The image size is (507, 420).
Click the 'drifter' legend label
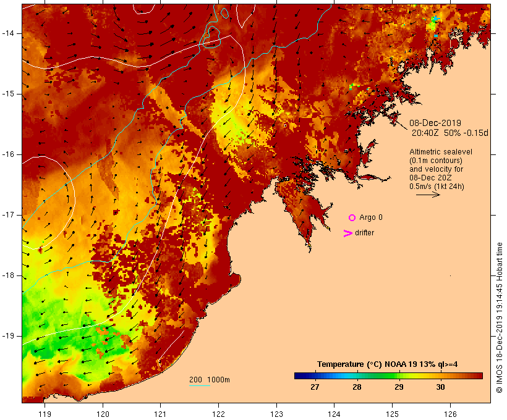(x=364, y=233)
